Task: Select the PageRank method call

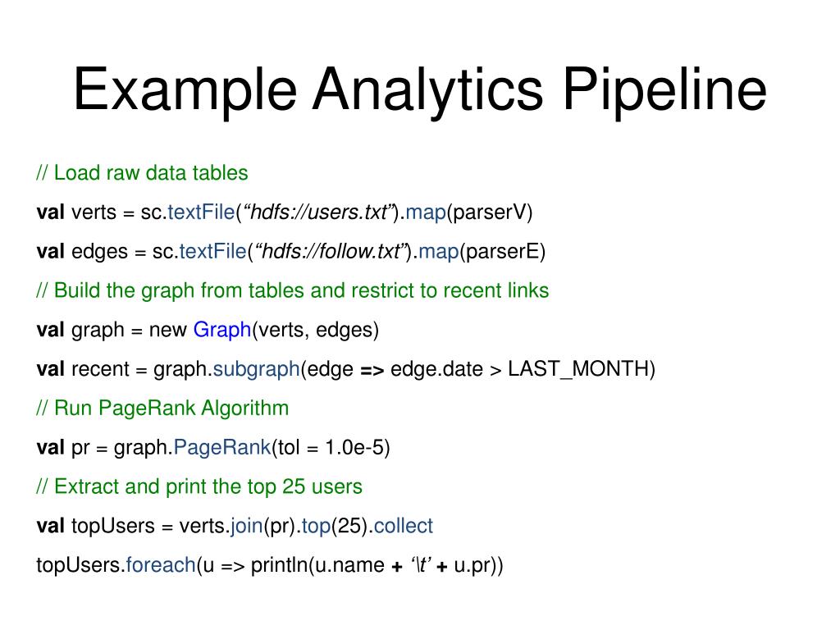Action: pos(222,447)
